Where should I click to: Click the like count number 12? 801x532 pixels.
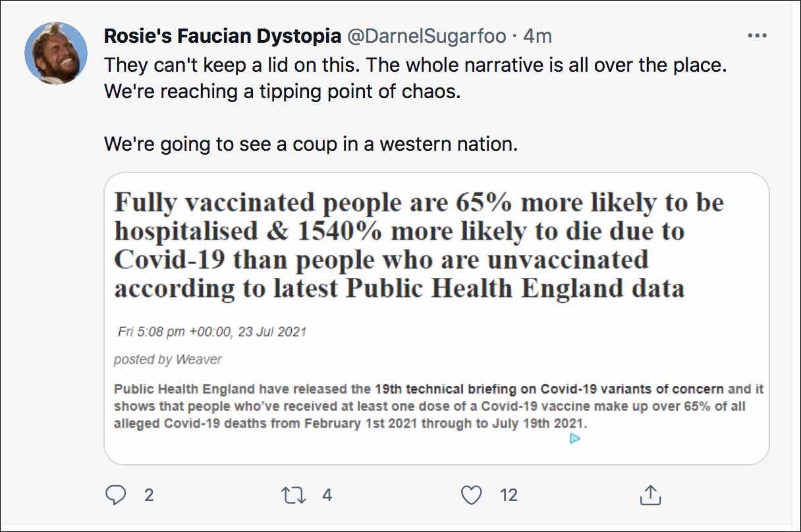509,495
